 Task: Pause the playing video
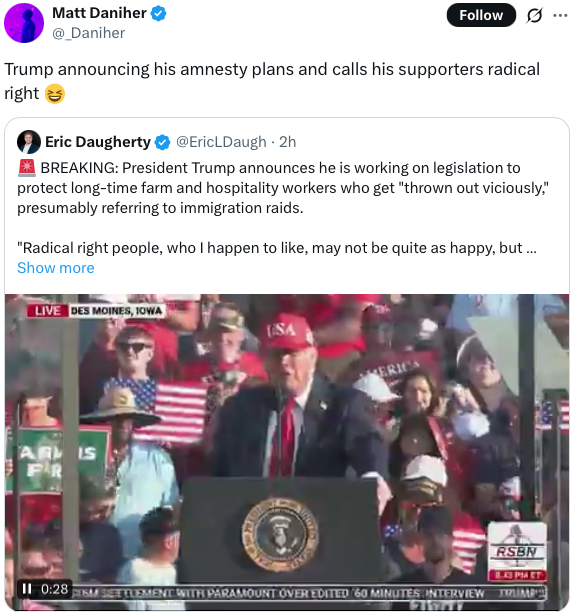[x=27, y=588]
